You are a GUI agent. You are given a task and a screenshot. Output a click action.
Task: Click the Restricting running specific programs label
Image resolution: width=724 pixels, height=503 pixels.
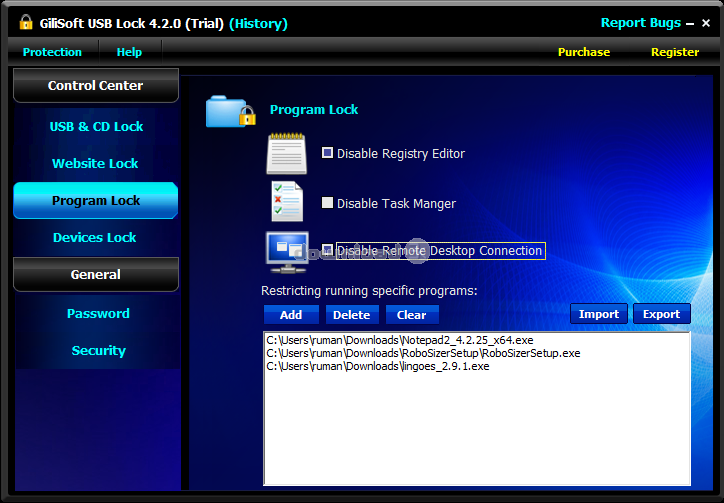tap(369, 291)
